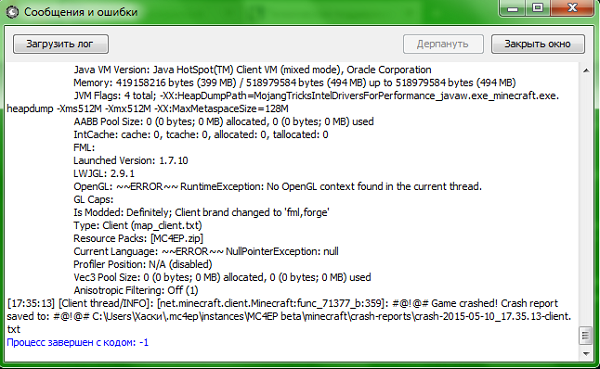This screenshot has height=369, width=600.
Task: Click the scrollbar down arrow
Action: coord(586,354)
